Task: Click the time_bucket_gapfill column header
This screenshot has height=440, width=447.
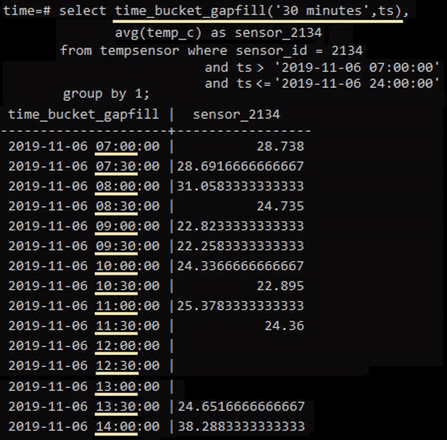Action: click(83, 115)
